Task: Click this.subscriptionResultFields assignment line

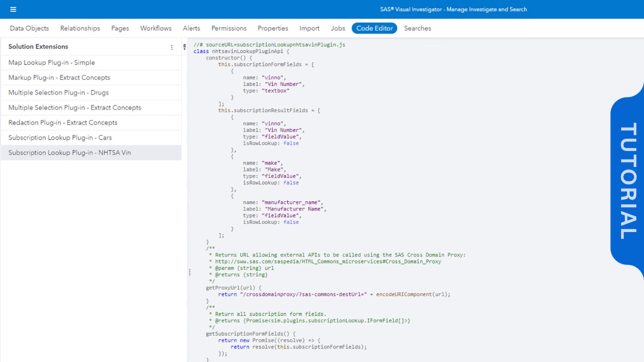Action: coord(269,110)
